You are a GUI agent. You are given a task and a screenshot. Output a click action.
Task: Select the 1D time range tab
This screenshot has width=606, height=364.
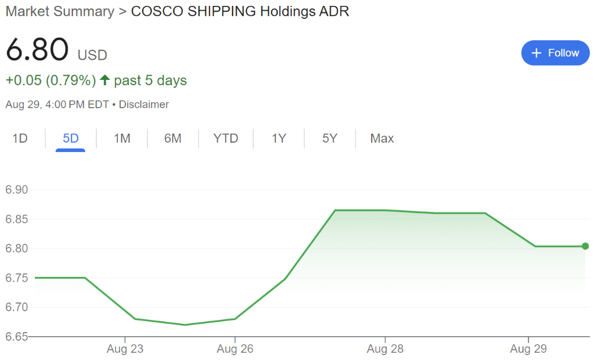(20, 138)
